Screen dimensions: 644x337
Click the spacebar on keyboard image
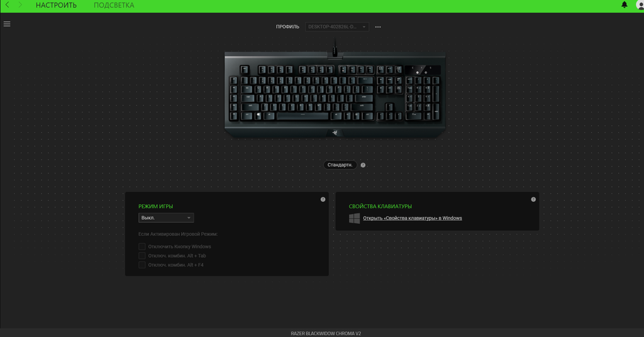point(303,116)
